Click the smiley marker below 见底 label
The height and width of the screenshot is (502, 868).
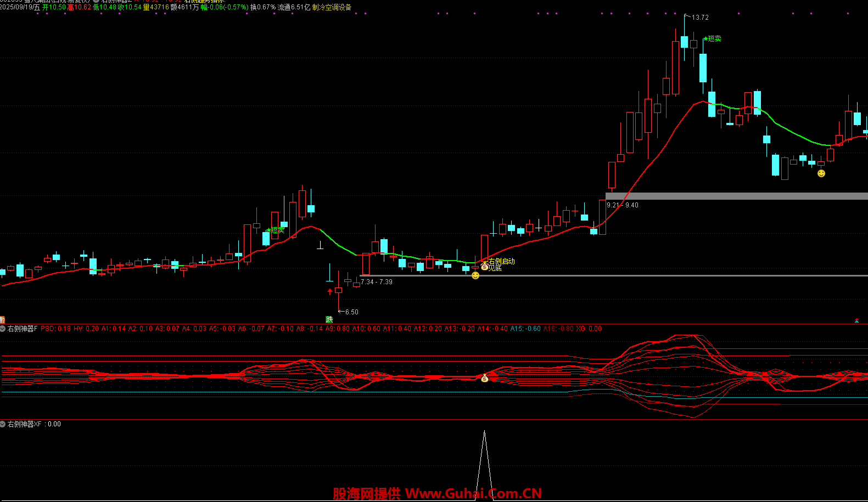click(x=475, y=275)
